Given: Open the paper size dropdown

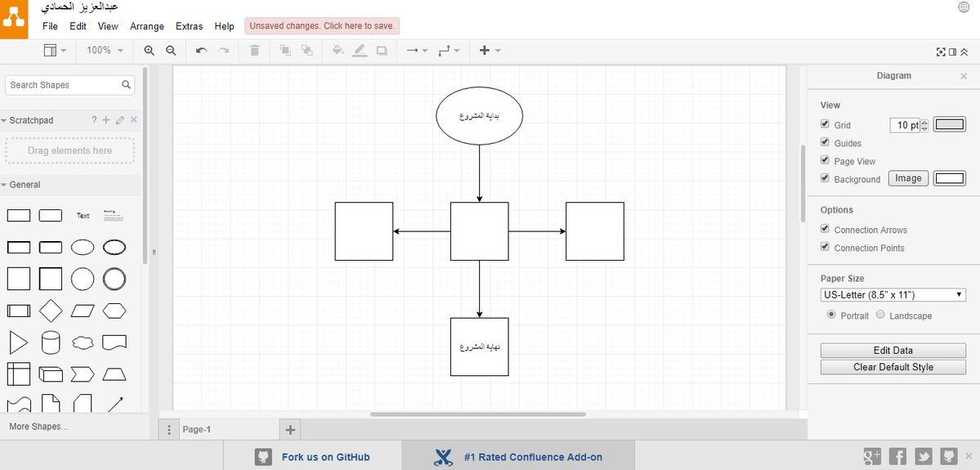Looking at the screenshot, I should coord(893,295).
